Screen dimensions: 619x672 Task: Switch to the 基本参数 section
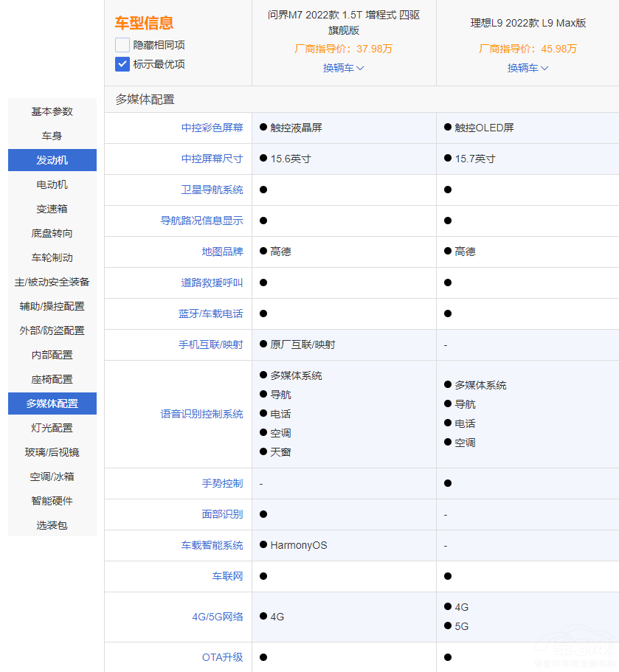point(51,111)
